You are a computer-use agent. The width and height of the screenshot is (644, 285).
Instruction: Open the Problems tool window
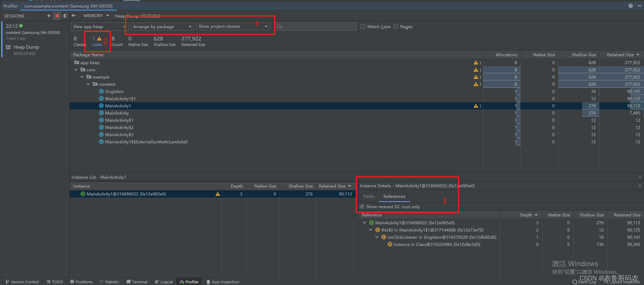pos(81,282)
